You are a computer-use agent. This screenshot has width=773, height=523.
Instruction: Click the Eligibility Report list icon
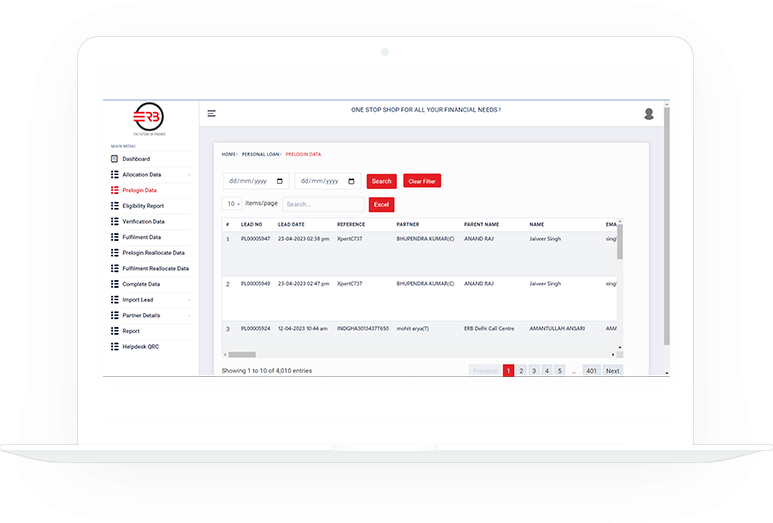[x=114, y=206]
